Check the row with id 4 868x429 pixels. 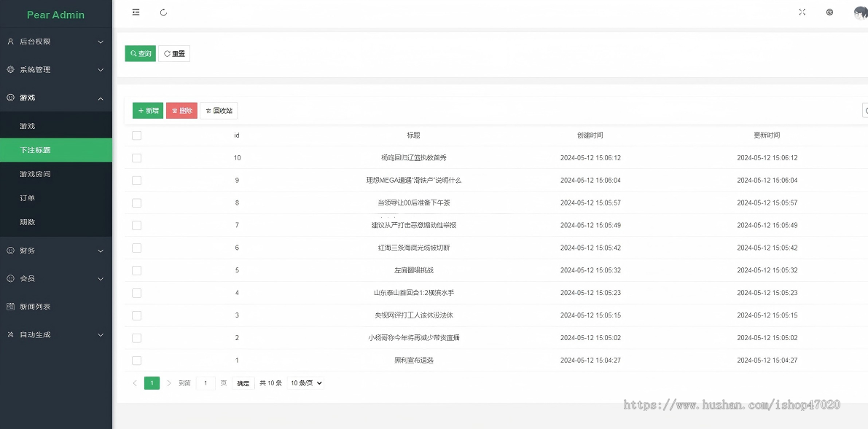(137, 293)
